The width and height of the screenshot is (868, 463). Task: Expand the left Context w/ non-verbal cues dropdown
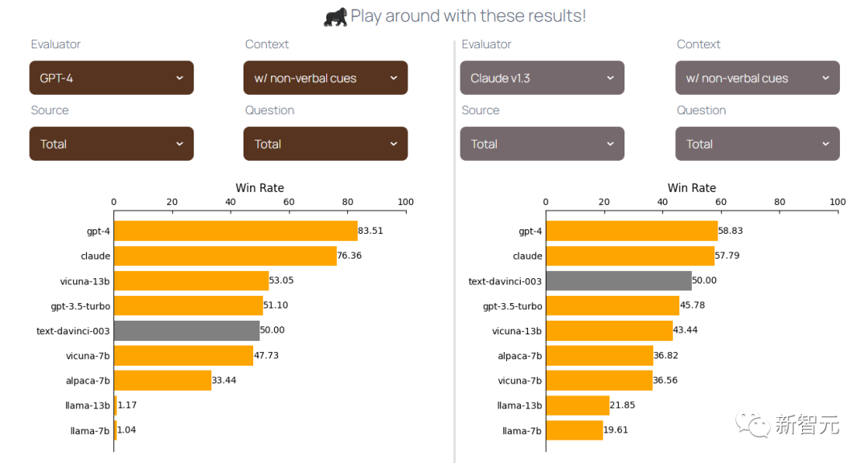click(x=325, y=78)
